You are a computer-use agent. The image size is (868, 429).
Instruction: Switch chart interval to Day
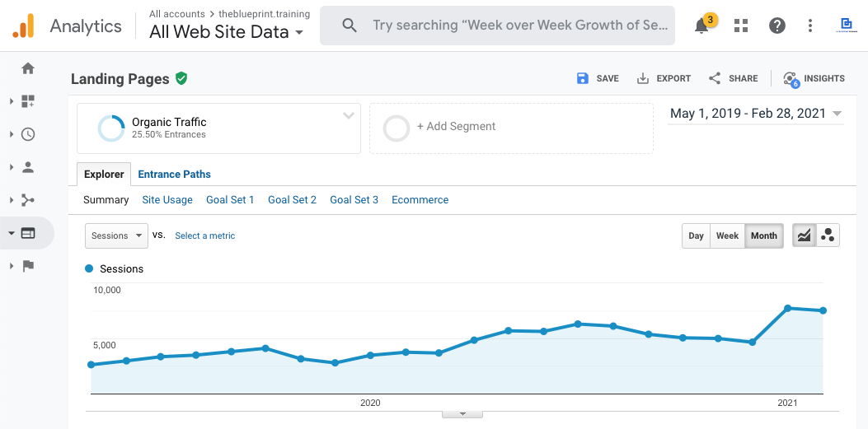tap(696, 235)
